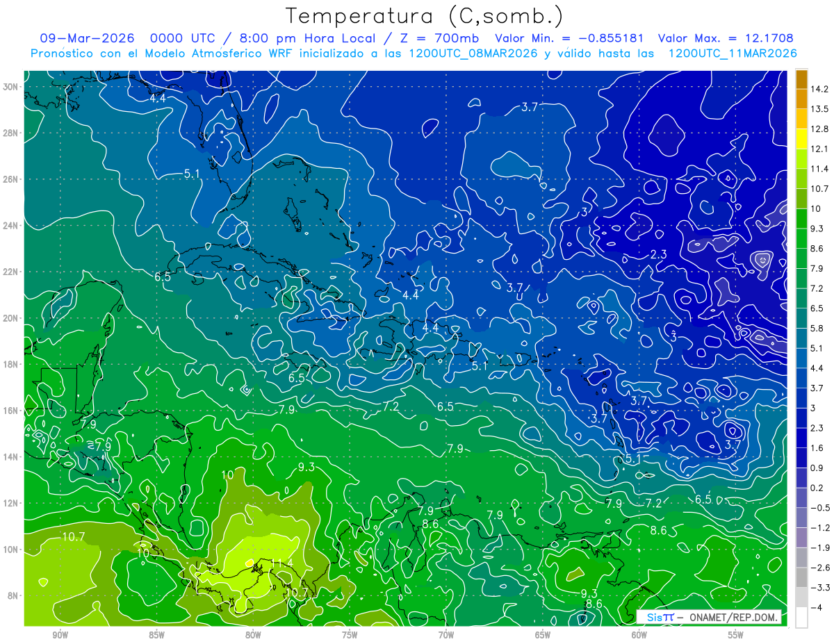Image resolution: width=834 pixels, height=644 pixels.
Task: Click the '18N' latitude axis label
Action: (x=11, y=364)
